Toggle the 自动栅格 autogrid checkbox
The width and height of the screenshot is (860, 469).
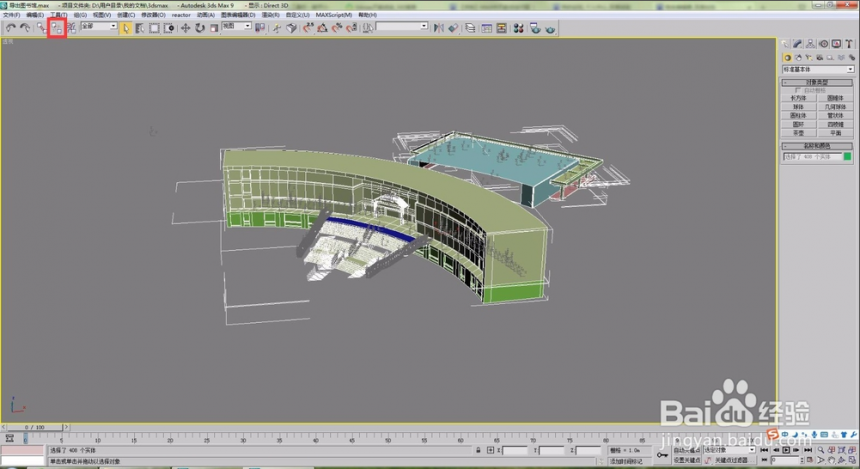[x=797, y=90]
